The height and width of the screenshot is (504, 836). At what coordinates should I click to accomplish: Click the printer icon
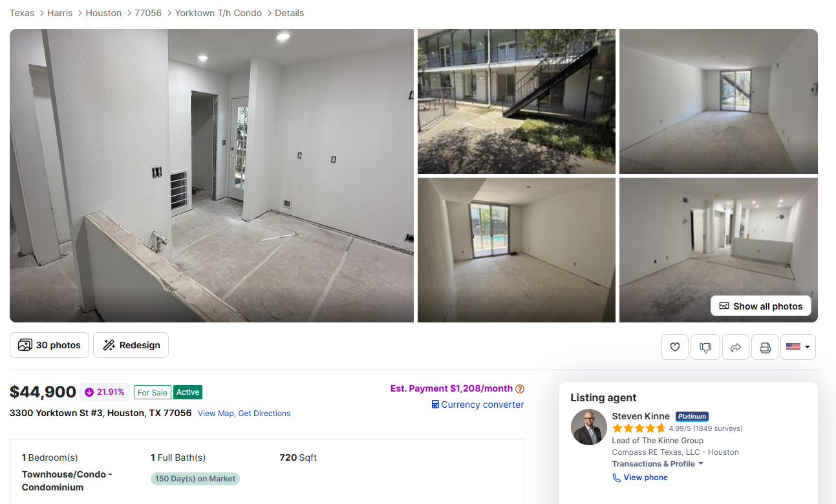[x=765, y=347]
